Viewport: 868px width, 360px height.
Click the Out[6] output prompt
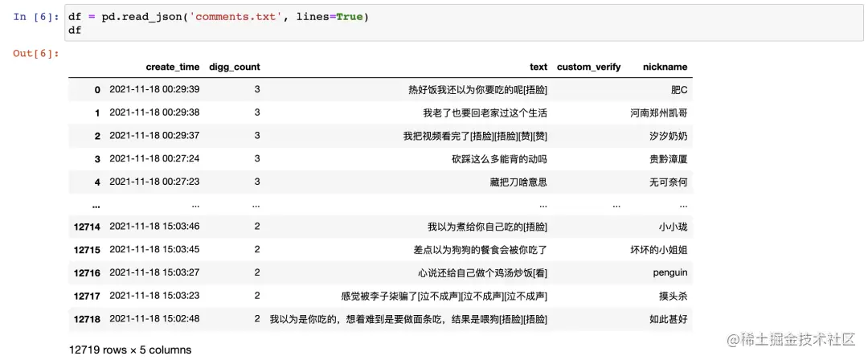point(36,53)
